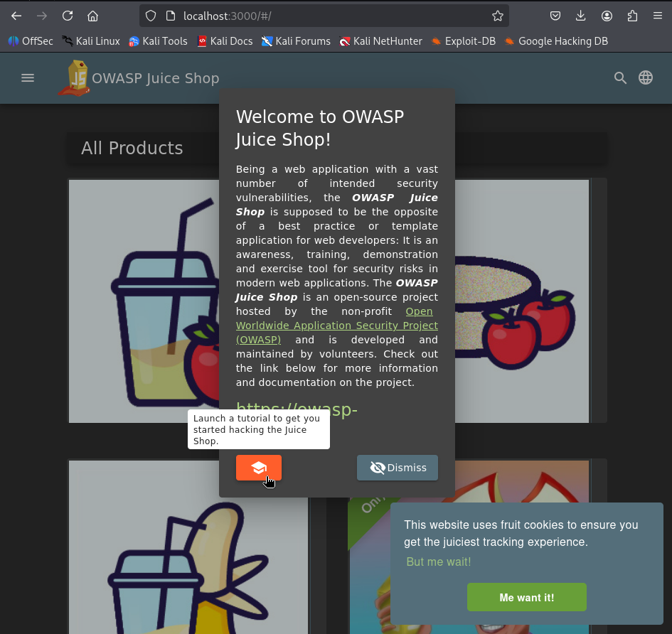672x634 pixels.
Task: Click the shield tracking protection icon
Action: click(151, 16)
